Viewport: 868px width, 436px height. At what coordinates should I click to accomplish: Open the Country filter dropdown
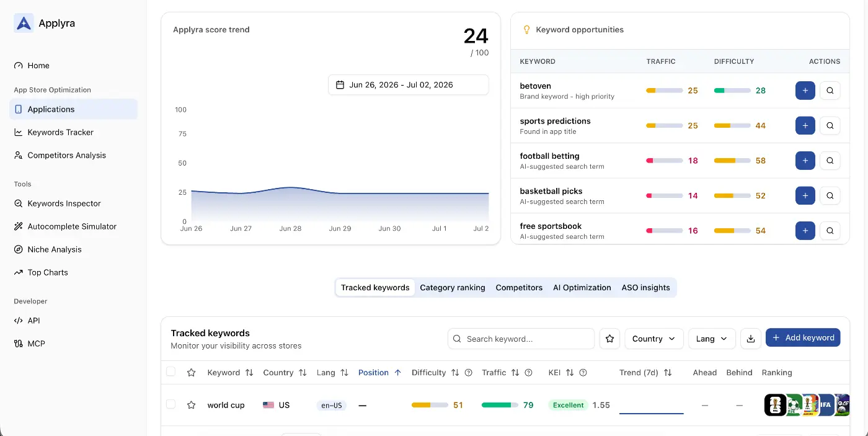654,339
